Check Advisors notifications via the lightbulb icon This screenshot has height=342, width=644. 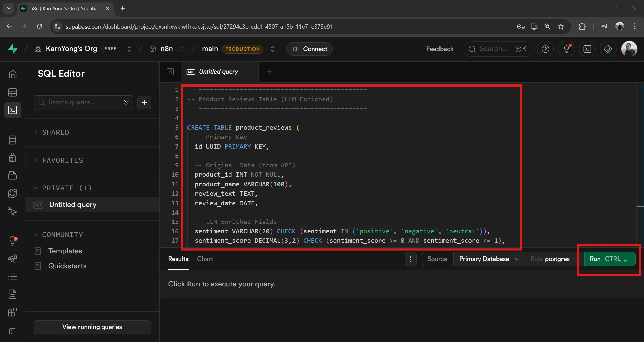567,49
